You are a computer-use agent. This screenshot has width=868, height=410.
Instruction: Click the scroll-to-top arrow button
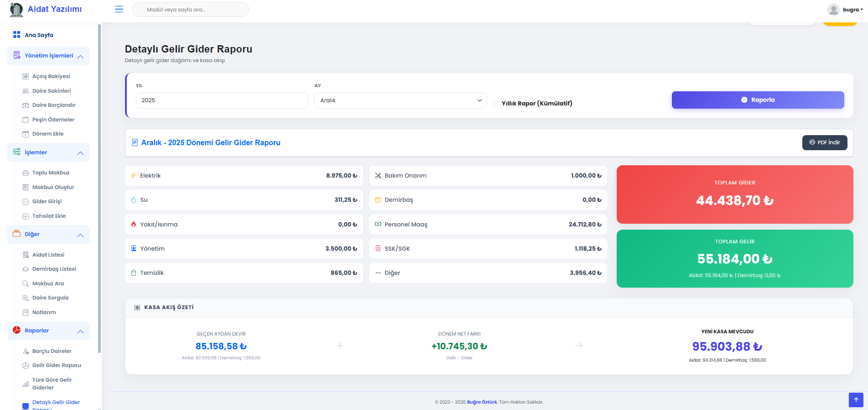pos(856,399)
